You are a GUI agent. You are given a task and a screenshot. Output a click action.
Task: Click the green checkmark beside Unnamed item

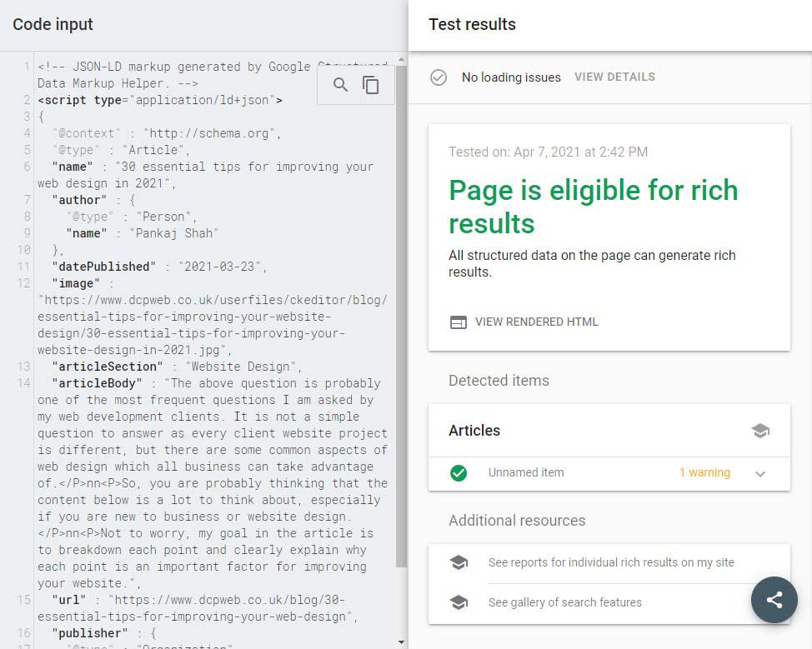(459, 472)
